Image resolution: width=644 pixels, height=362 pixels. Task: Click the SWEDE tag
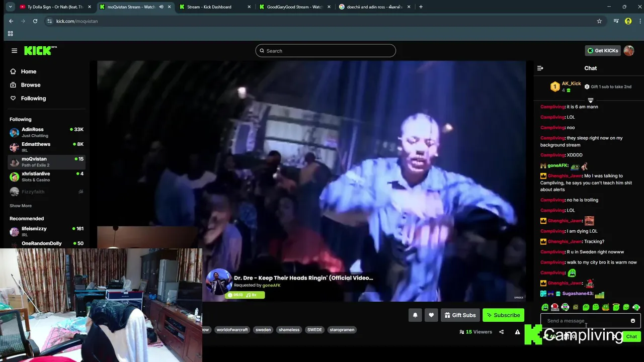pos(314,330)
